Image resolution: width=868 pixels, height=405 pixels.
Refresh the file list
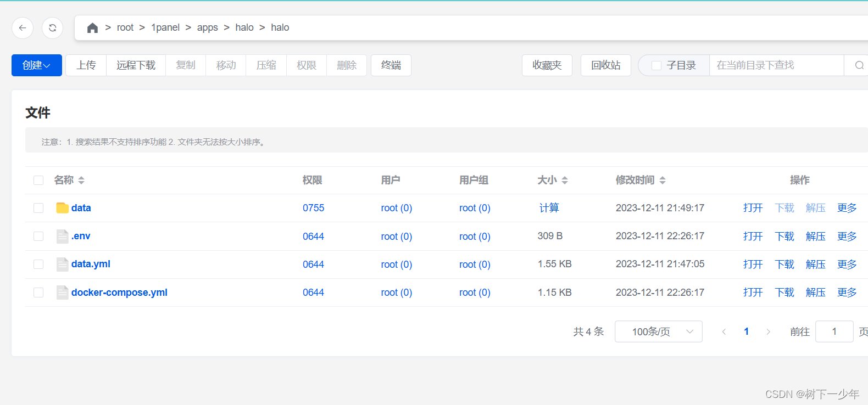click(x=52, y=28)
